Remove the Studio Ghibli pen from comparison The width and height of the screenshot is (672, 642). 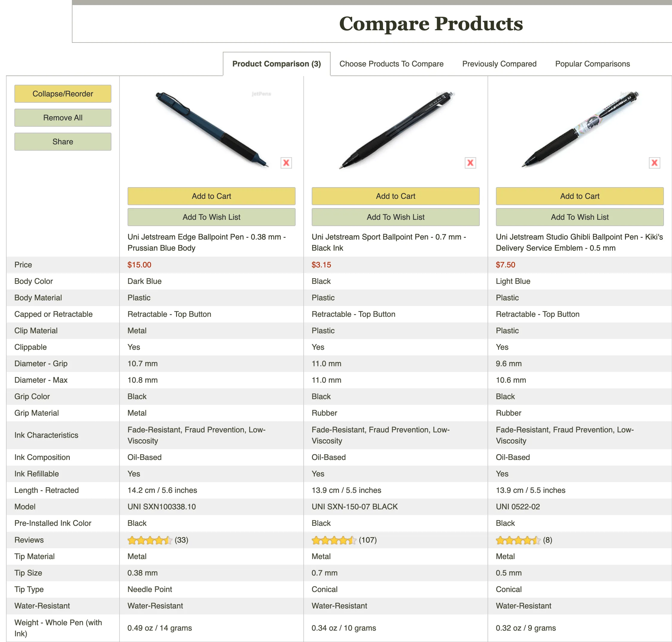(x=654, y=163)
